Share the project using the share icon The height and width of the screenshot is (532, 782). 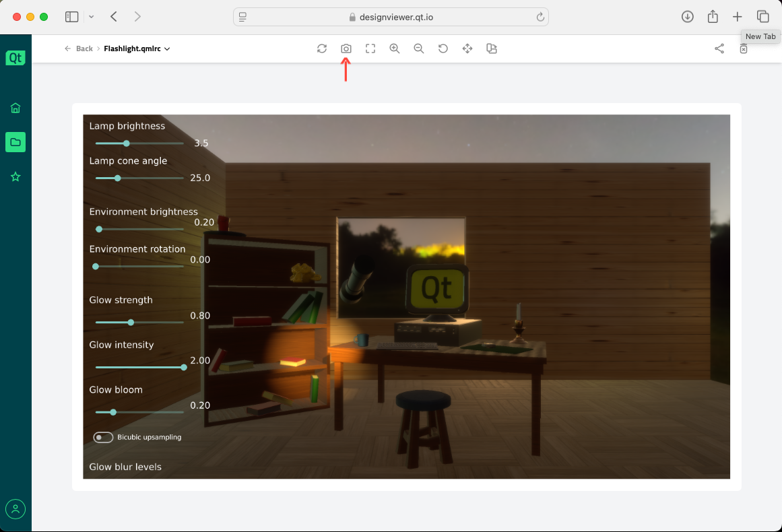(719, 48)
